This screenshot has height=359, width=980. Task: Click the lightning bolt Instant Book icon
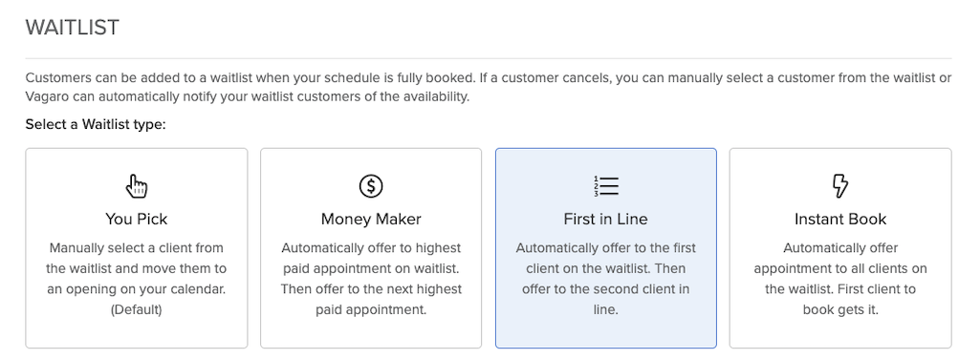[x=840, y=186]
